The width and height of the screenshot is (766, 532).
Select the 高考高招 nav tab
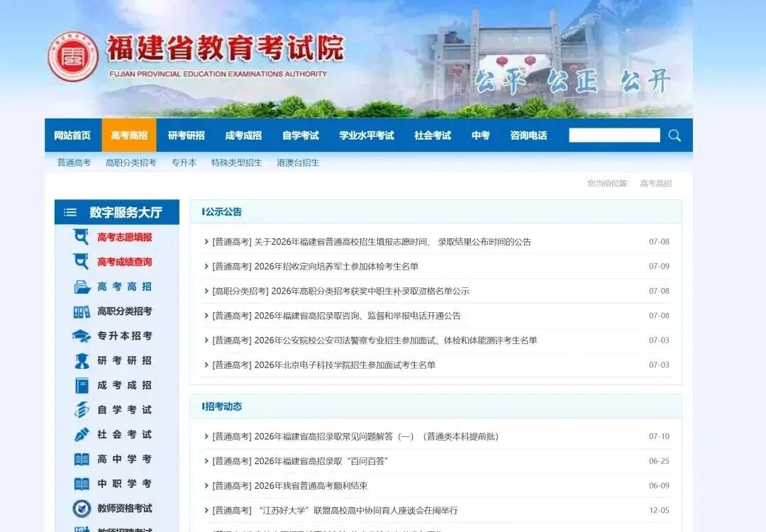[x=129, y=135]
